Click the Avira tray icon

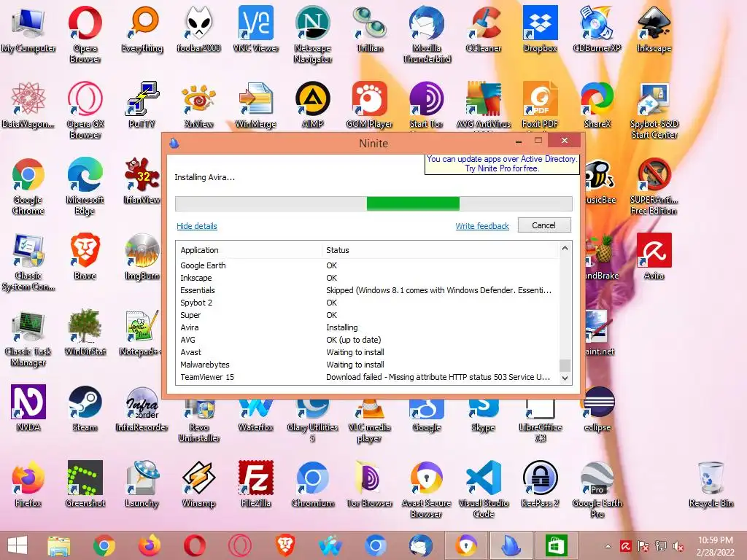(x=625, y=546)
